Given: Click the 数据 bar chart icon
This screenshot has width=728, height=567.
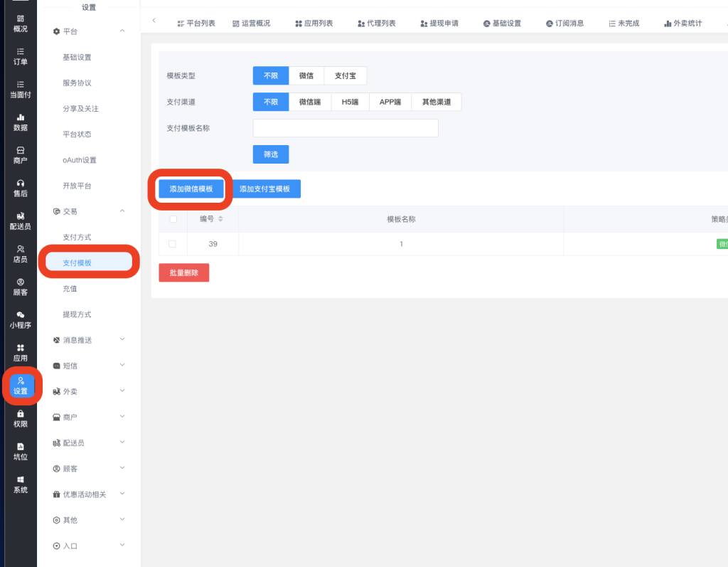Looking at the screenshot, I should tap(21, 117).
